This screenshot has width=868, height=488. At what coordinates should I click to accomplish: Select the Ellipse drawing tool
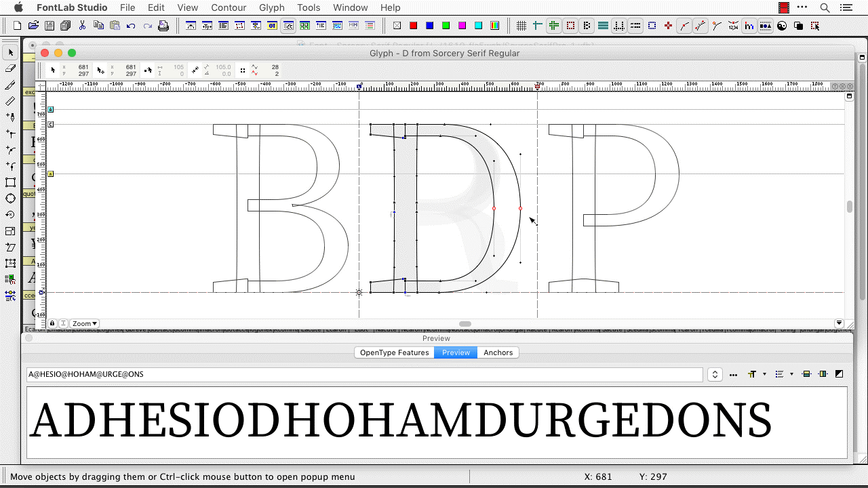(x=9, y=199)
